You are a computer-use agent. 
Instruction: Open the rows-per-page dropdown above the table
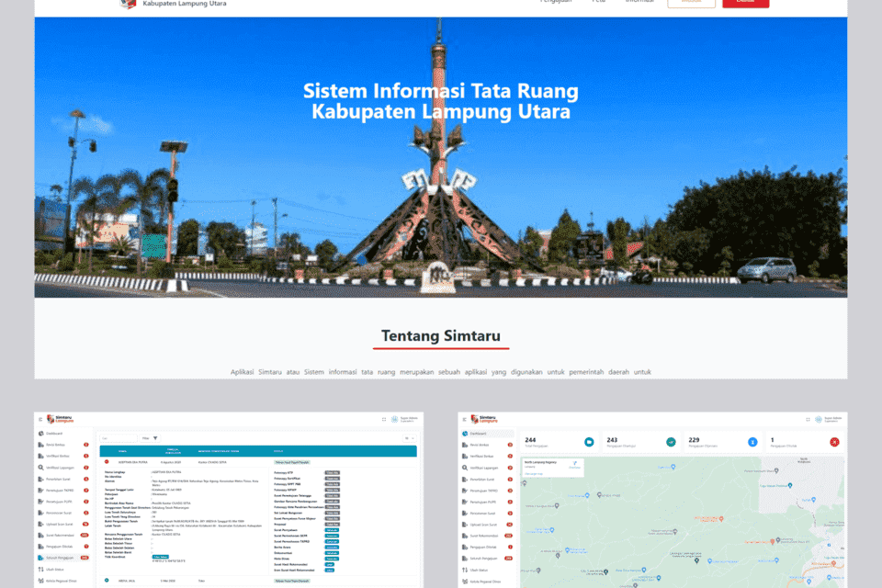tap(409, 438)
